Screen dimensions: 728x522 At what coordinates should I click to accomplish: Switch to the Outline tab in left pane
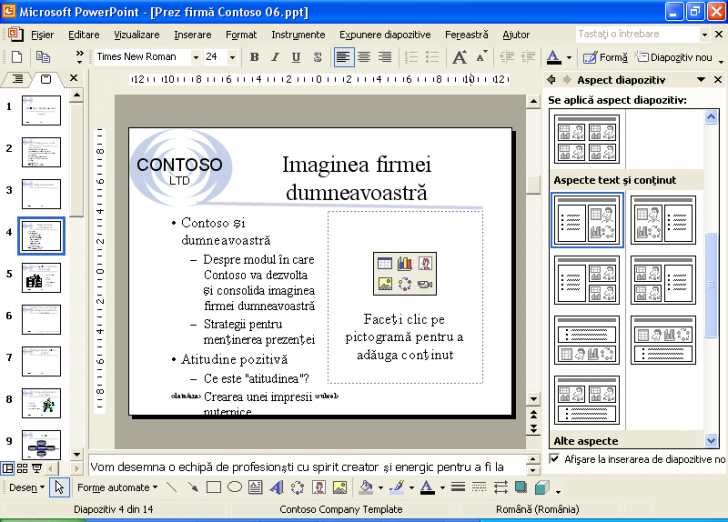17,79
